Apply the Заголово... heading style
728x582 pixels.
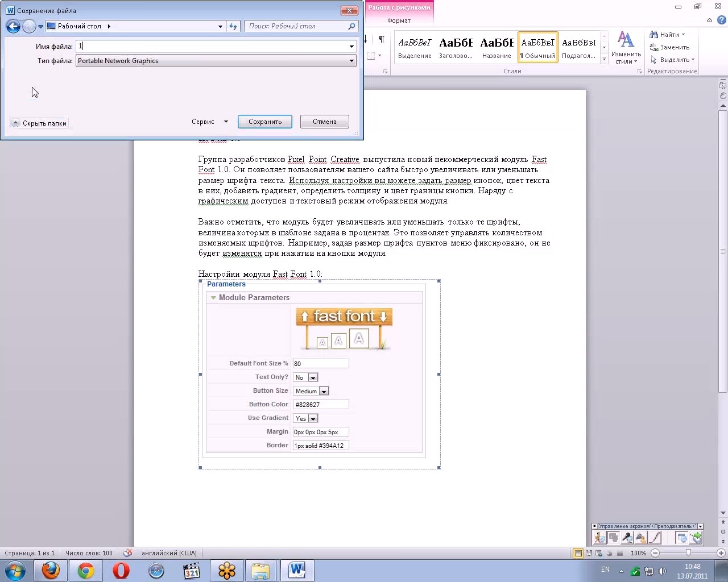tap(456, 47)
